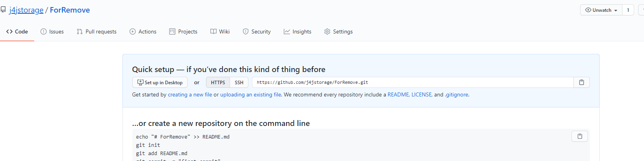Expand the Unwatch dropdown
Viewport: 644px width, 161px height.
click(601, 10)
